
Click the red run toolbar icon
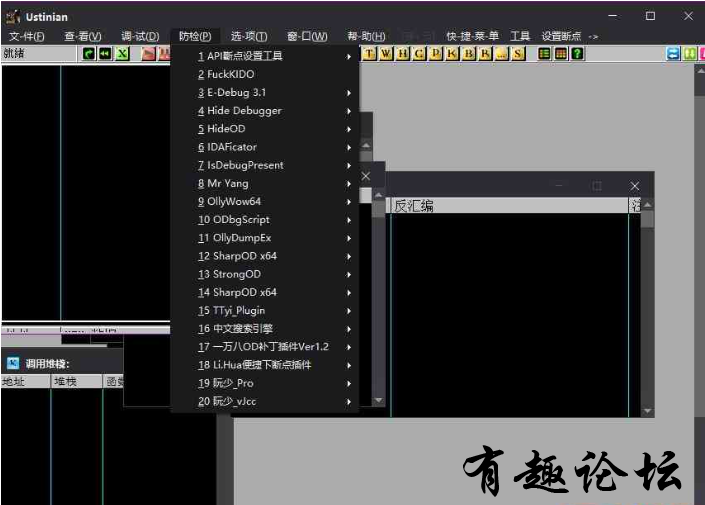(x=148, y=54)
